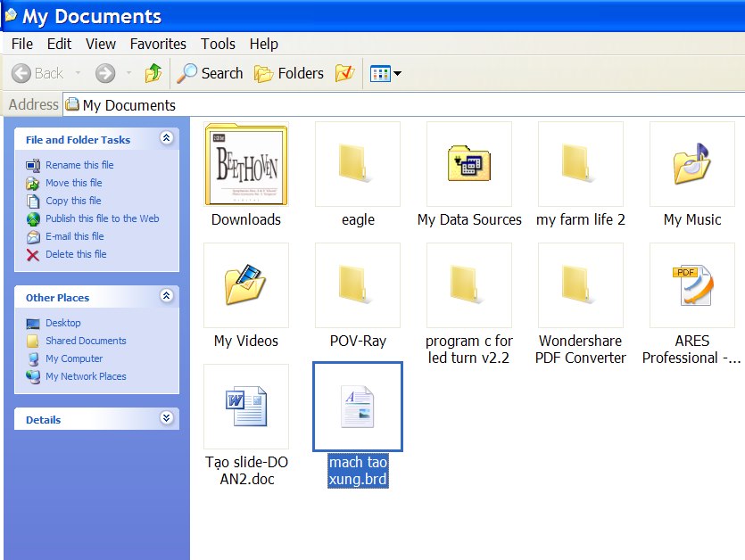Click the Copy this file icon
Viewport: 745px width, 560px height.
[x=33, y=202]
